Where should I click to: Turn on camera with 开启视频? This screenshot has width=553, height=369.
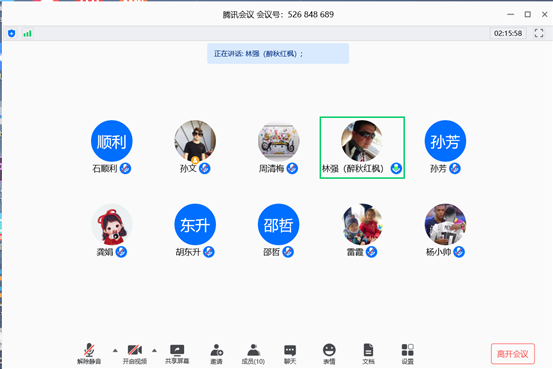[135, 350]
